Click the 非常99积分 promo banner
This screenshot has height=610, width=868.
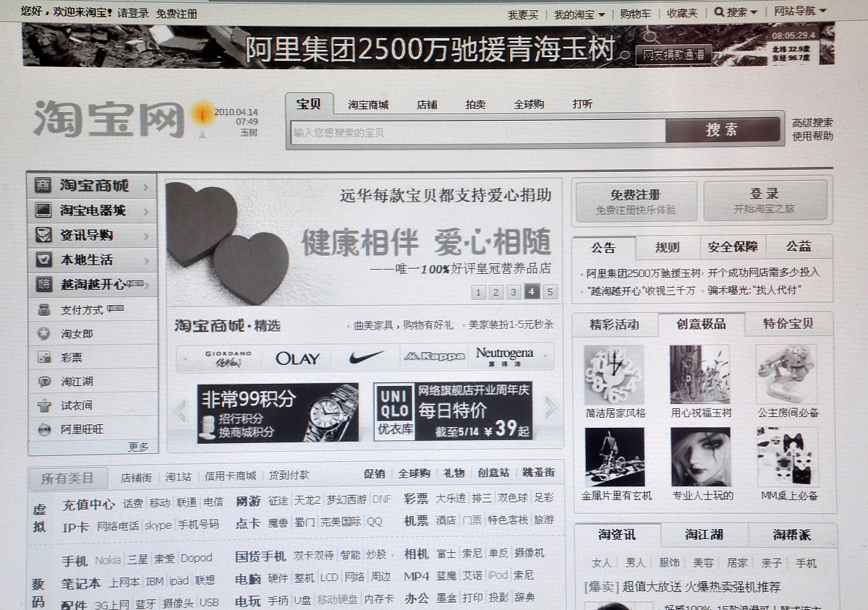click(278, 413)
